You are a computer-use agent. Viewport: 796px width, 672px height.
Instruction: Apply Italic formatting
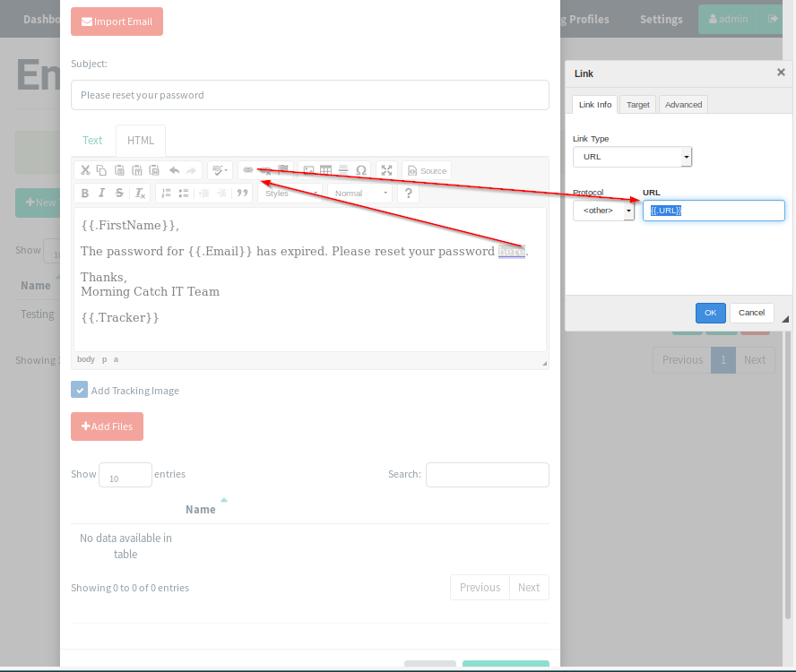[102, 194]
